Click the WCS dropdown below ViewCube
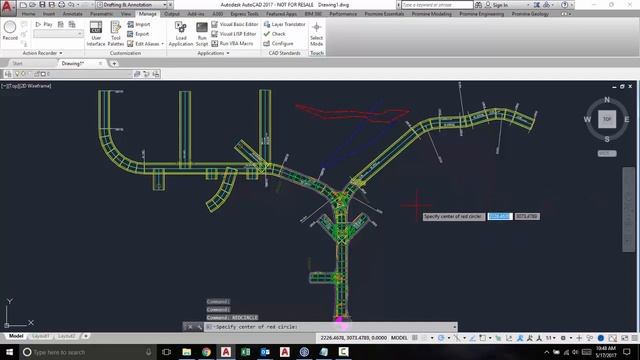This screenshot has height=360, width=640. [x=607, y=153]
